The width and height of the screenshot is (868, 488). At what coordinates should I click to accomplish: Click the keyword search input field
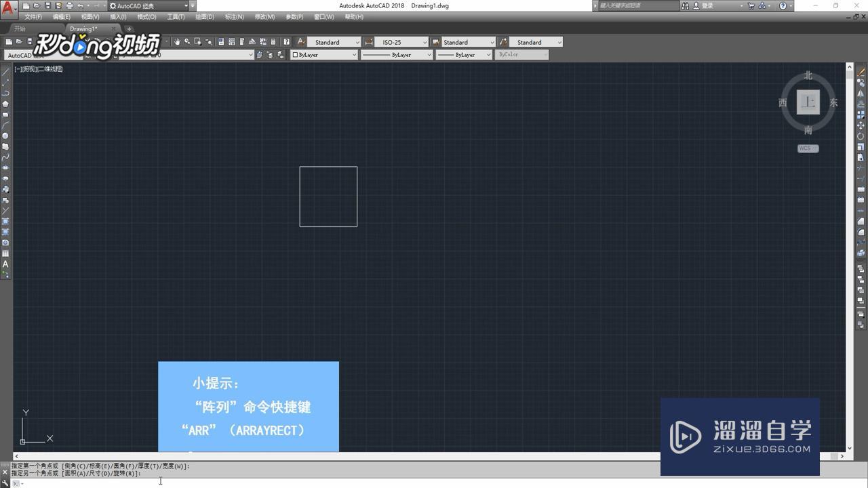[637, 5]
